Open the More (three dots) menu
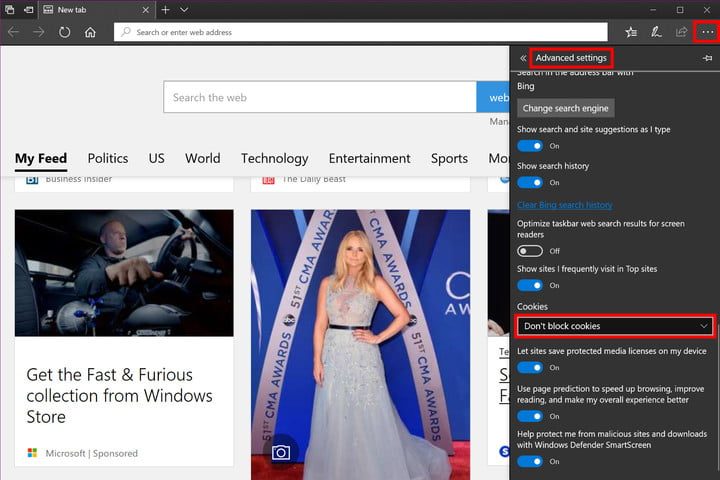 (708, 32)
